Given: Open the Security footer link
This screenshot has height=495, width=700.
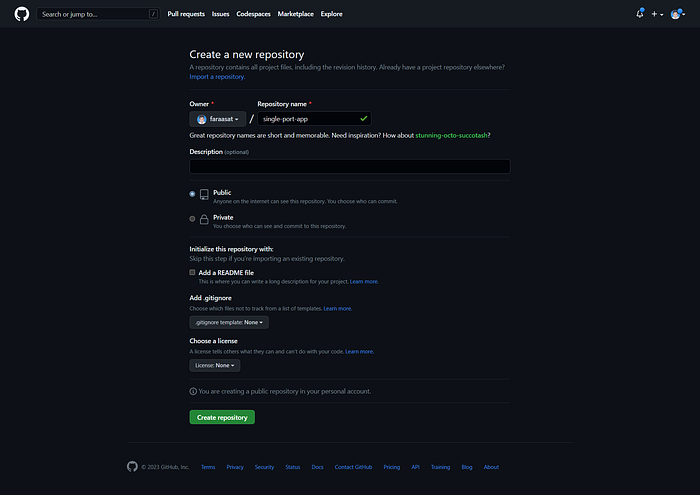Looking at the screenshot, I should pyautogui.click(x=264, y=467).
